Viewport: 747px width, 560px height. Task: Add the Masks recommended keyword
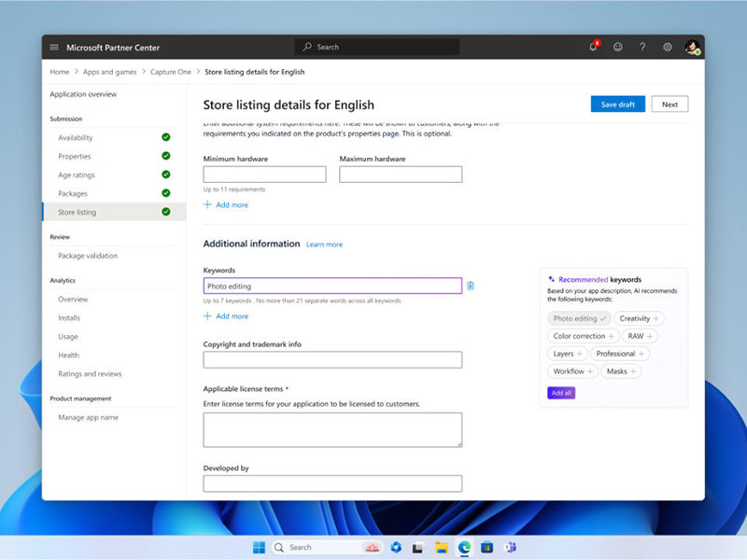(621, 371)
